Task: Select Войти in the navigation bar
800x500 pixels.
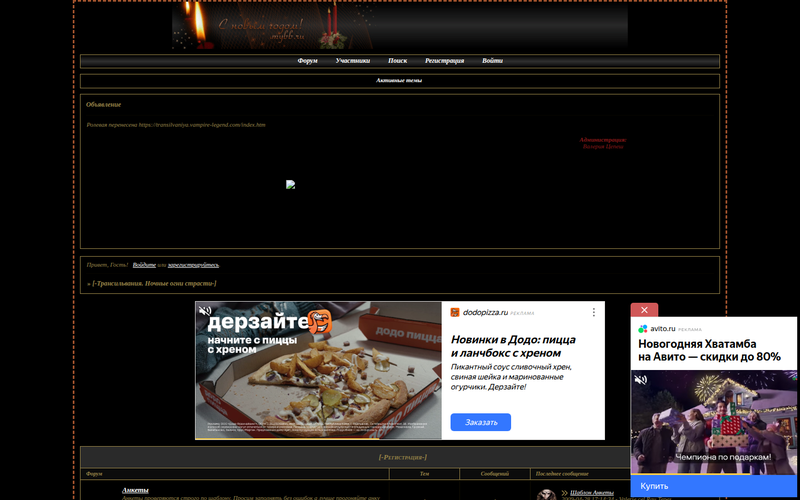Action: click(x=492, y=61)
